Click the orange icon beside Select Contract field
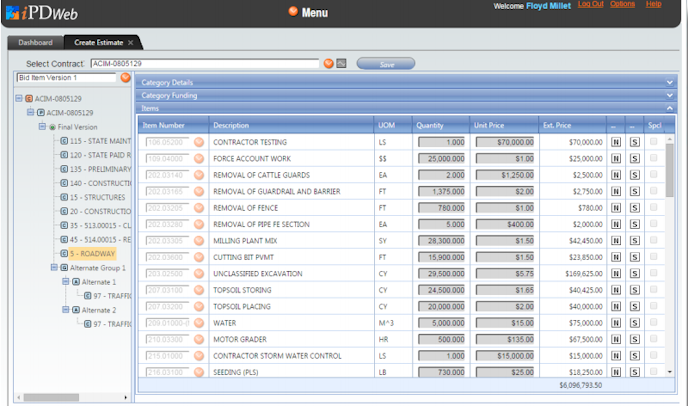This screenshot has height=406, width=688. (x=328, y=64)
